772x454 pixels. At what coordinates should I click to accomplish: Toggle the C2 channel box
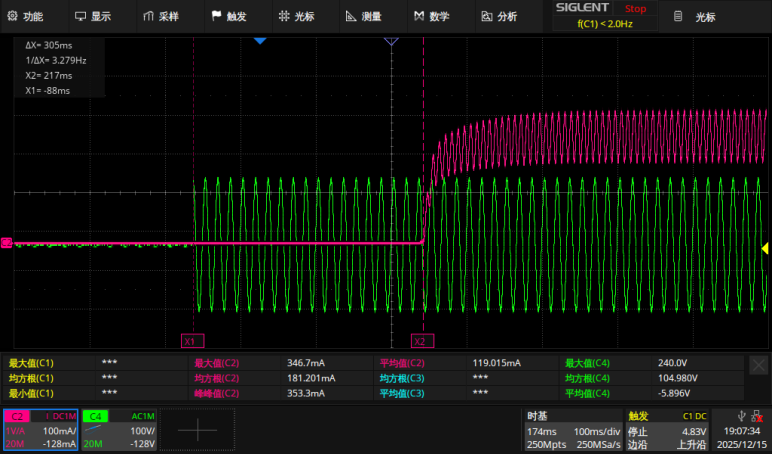(x=41, y=429)
